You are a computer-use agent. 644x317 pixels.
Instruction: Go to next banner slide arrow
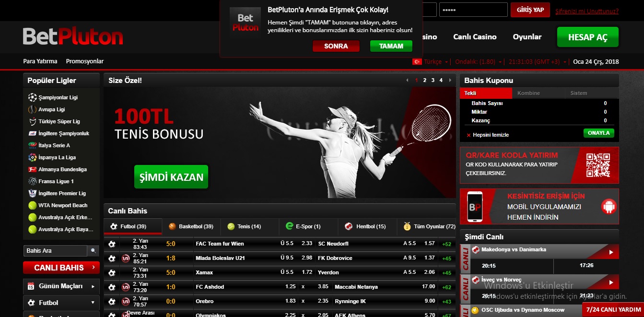point(450,80)
